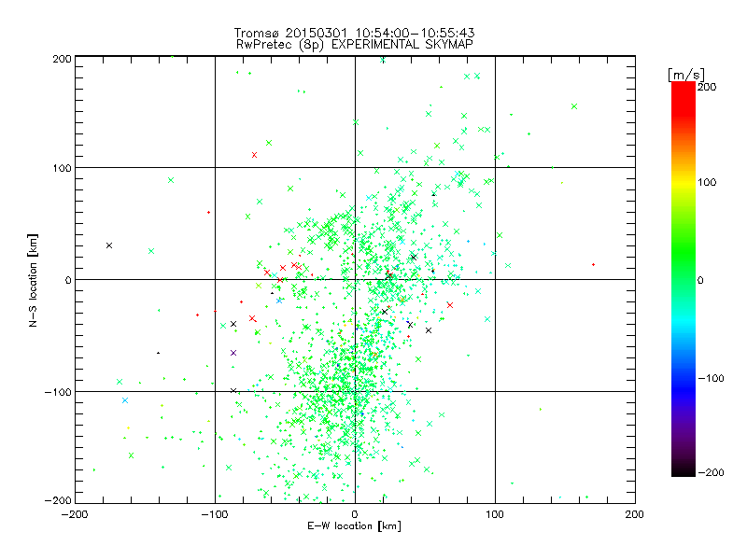Click the rainbow velocity color bar
This screenshot has height=560, width=747.
click(684, 279)
